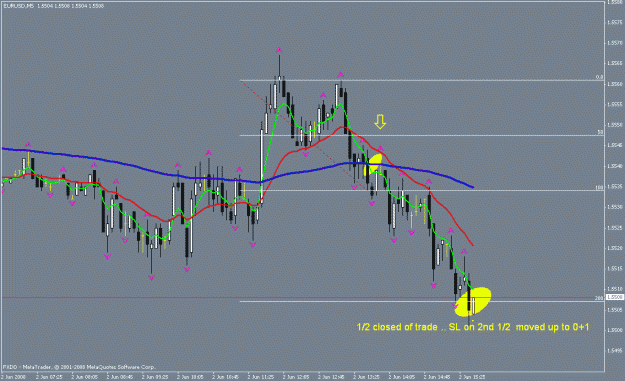Image resolution: width=625 pixels, height=381 pixels.
Task: Click the Fibonacci 200 level label
Action: coord(599,298)
